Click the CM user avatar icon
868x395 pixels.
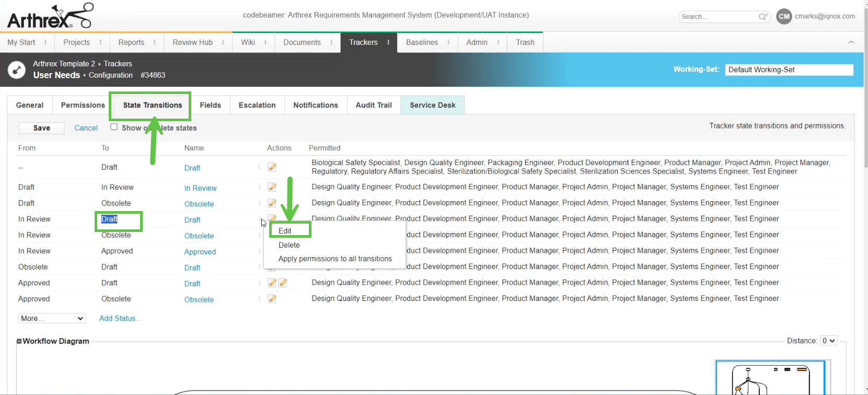point(784,16)
